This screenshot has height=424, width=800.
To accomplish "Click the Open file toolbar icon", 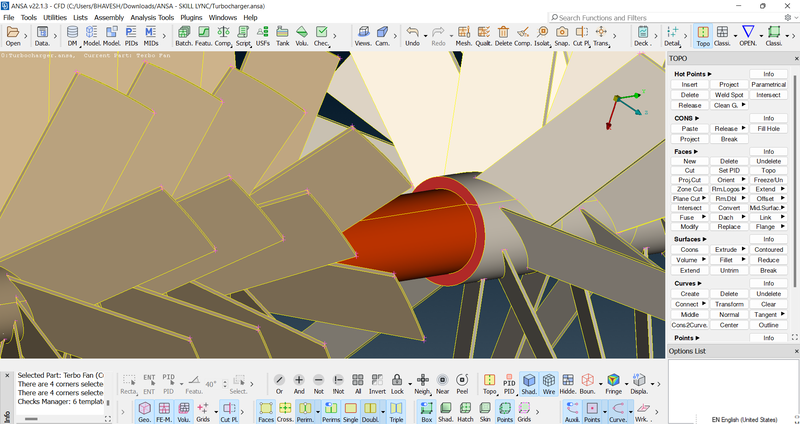I will pos(13,36).
